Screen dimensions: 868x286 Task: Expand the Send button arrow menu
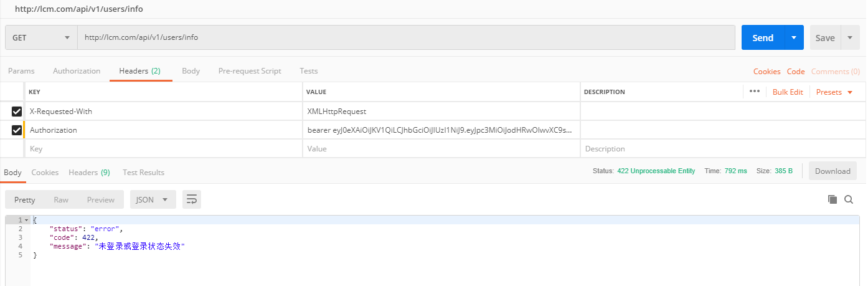tap(794, 37)
